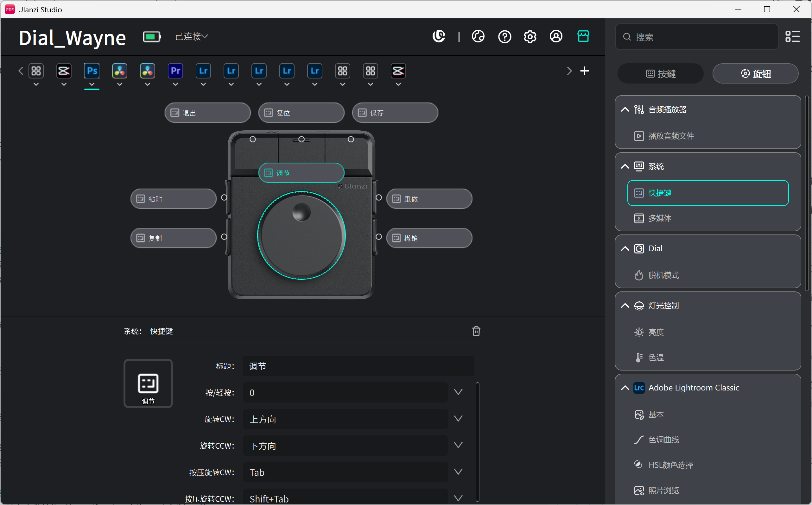
Task: Click the 撤销 key button
Action: point(429,238)
